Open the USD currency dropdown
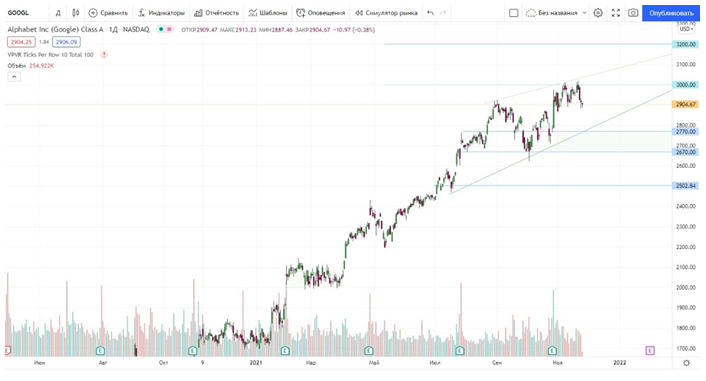 tap(686, 29)
